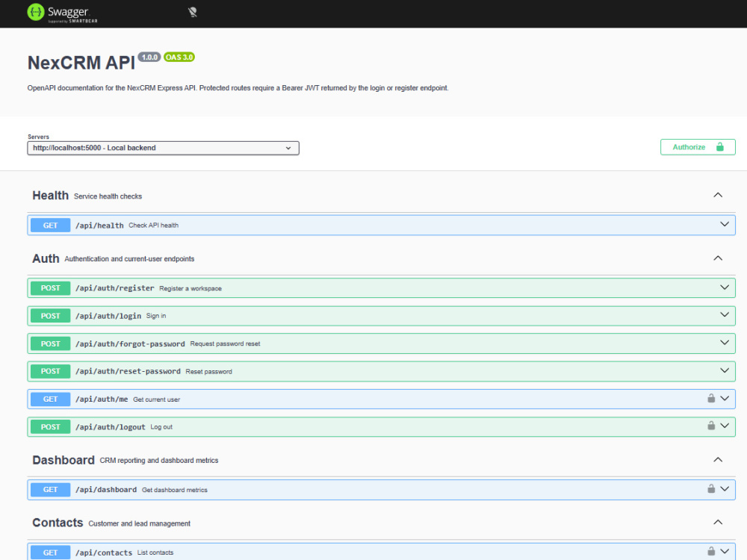Image resolution: width=747 pixels, height=560 pixels.
Task: Click 'Reset password' summary text
Action: (x=208, y=371)
